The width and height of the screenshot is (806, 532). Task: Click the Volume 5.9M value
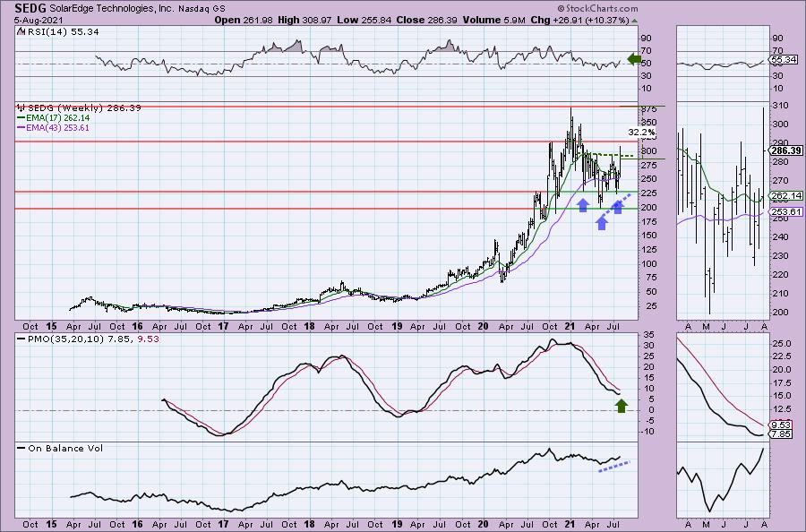(x=494, y=20)
